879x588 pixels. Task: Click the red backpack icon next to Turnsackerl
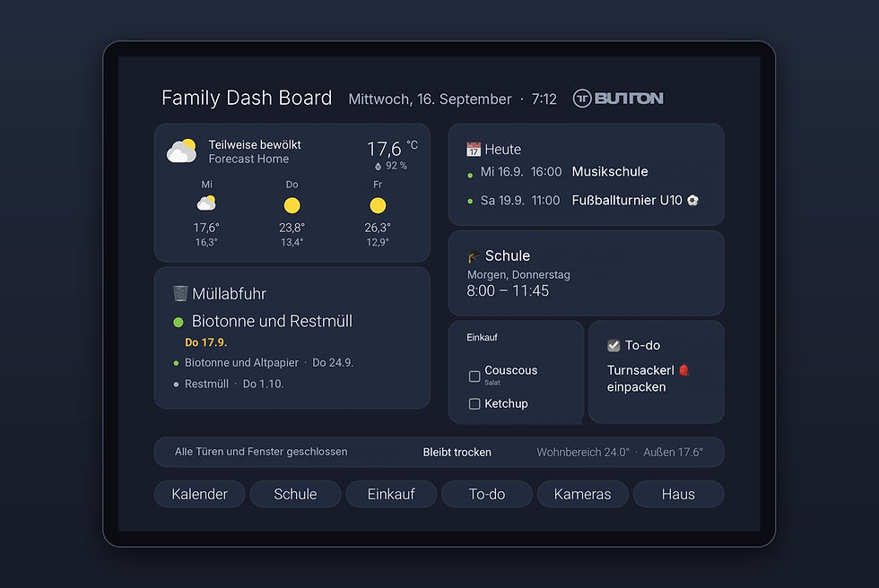683,370
